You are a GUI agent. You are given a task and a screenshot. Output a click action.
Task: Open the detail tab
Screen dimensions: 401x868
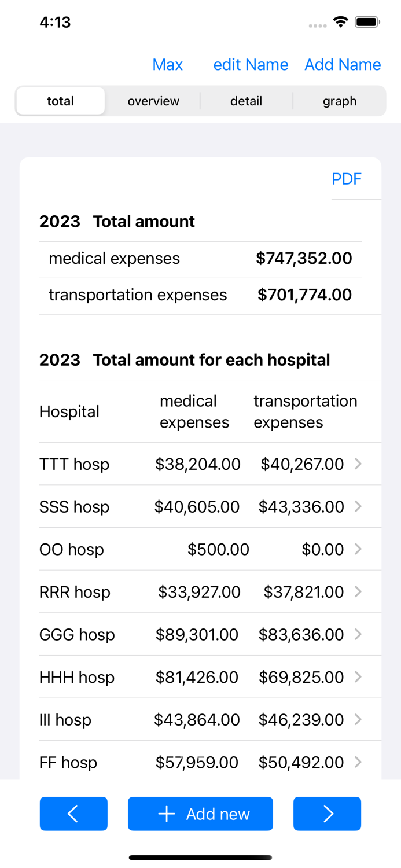point(247,101)
